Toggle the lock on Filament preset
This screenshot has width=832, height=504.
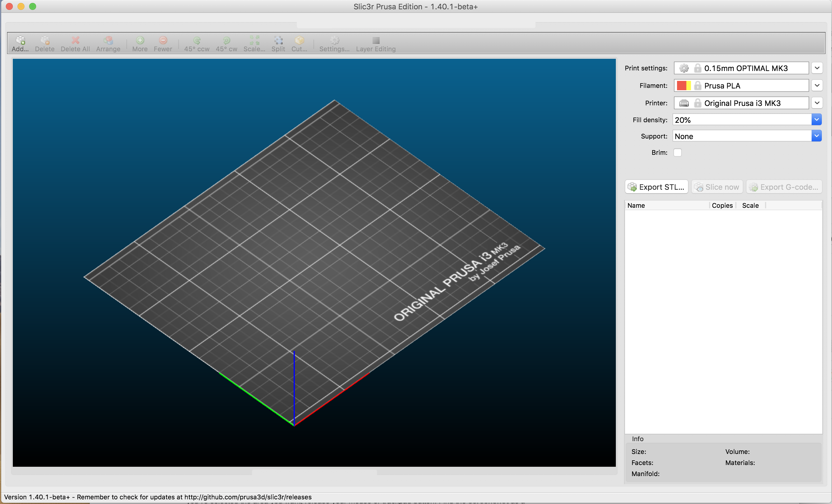698,85
